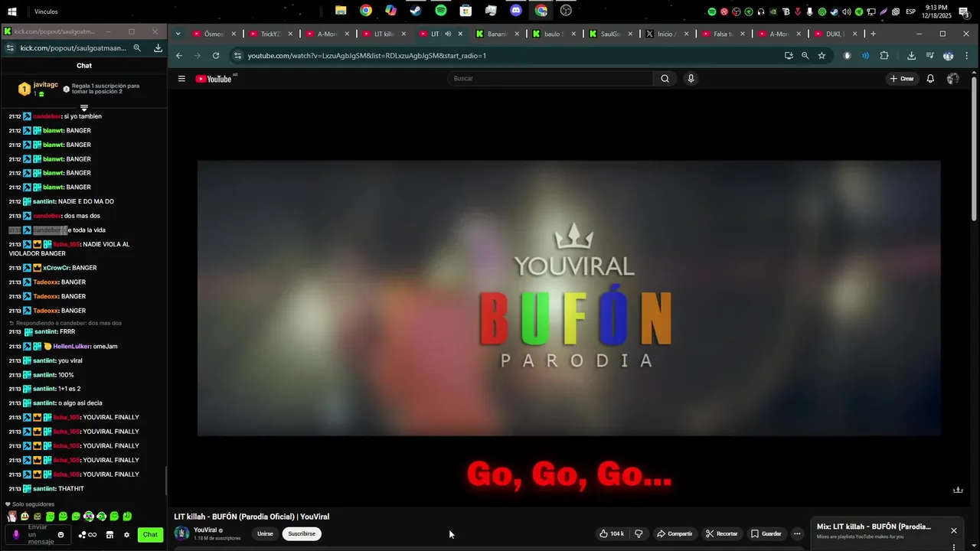Start voice search with the microphone icon
Image resolution: width=980 pixels, height=551 pixels.
[691, 79]
